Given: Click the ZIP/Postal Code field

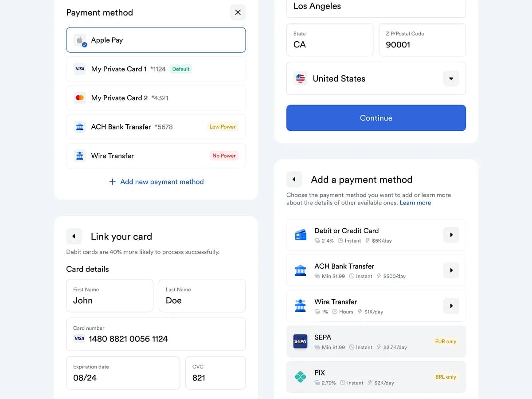Looking at the screenshot, I should click(422, 40).
